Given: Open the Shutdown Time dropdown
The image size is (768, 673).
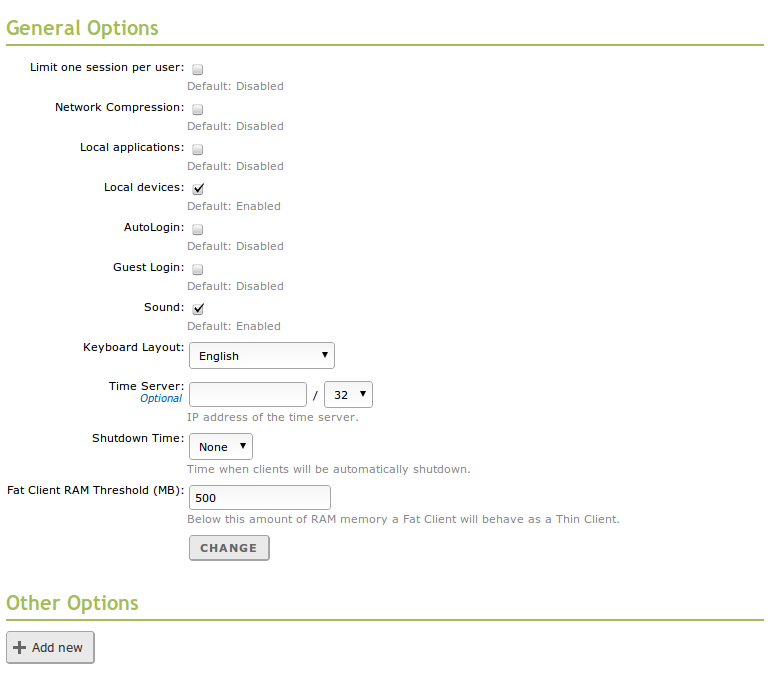Looking at the screenshot, I should pyautogui.click(x=221, y=447).
